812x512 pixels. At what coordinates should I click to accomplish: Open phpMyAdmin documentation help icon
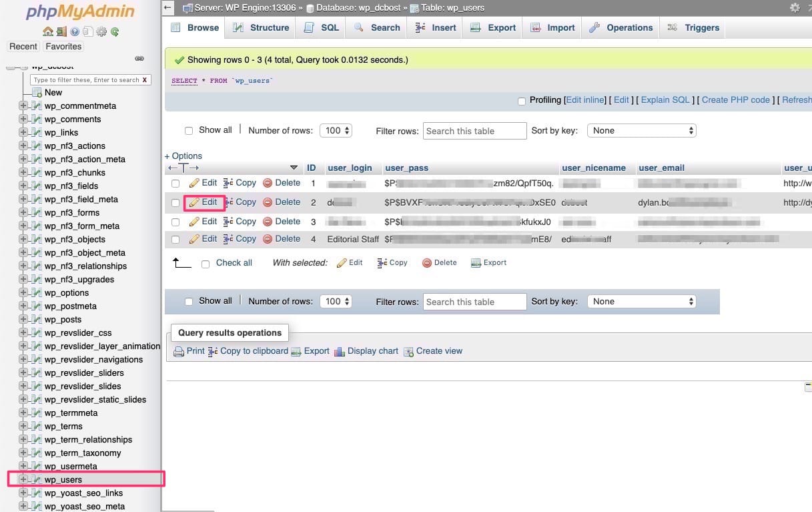tap(75, 31)
